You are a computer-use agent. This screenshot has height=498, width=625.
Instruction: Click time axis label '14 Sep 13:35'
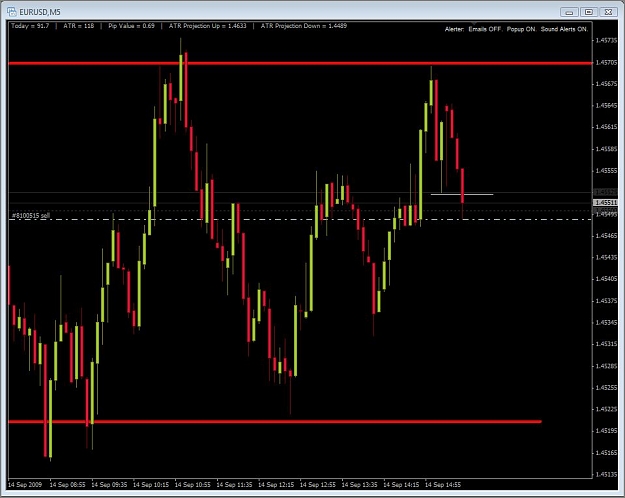pyautogui.click(x=360, y=485)
